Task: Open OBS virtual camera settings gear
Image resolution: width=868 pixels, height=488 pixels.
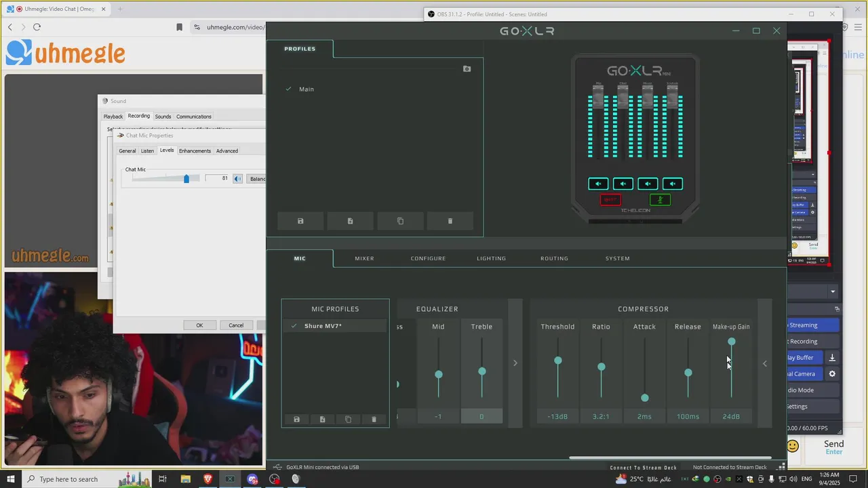Action: [832, 373]
